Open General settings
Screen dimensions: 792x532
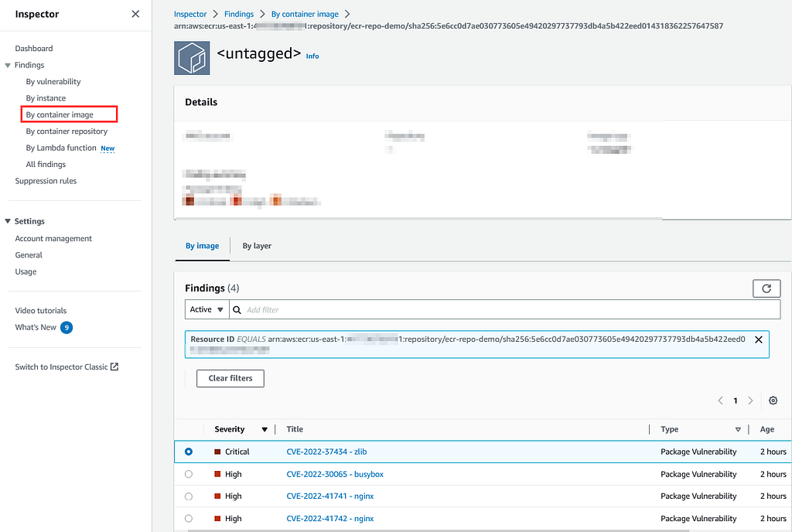pos(29,255)
